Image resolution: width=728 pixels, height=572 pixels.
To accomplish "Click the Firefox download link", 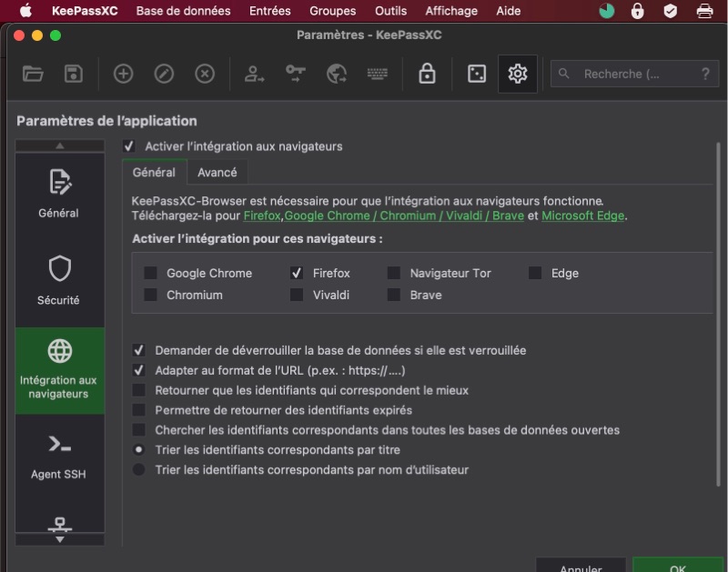I will pyautogui.click(x=262, y=216).
